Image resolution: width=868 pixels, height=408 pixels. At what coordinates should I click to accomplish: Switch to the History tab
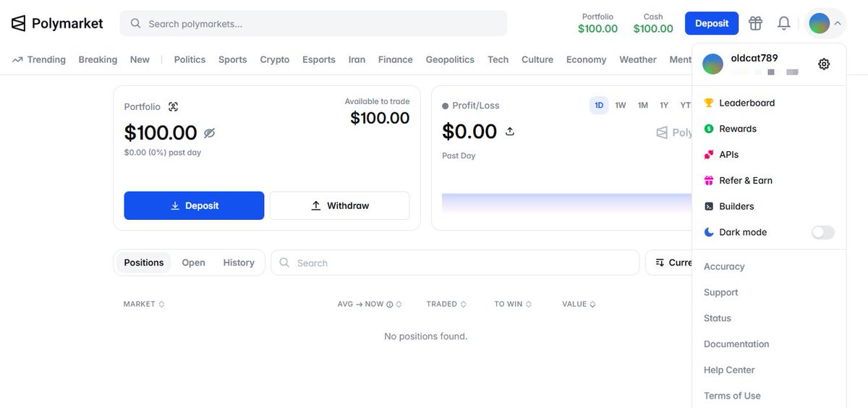[239, 263]
